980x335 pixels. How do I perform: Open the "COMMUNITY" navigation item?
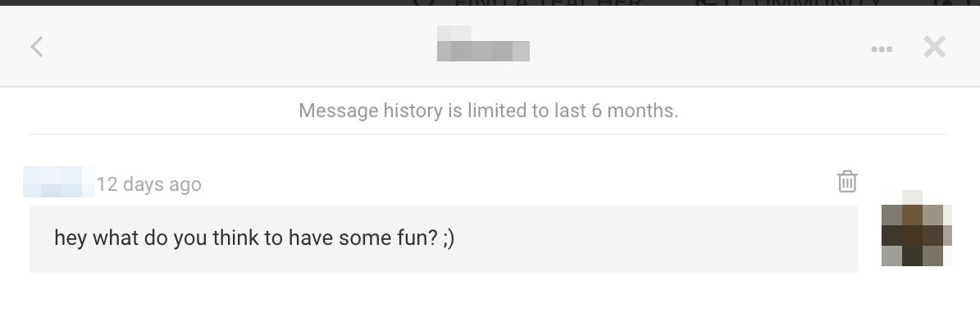(x=809, y=3)
